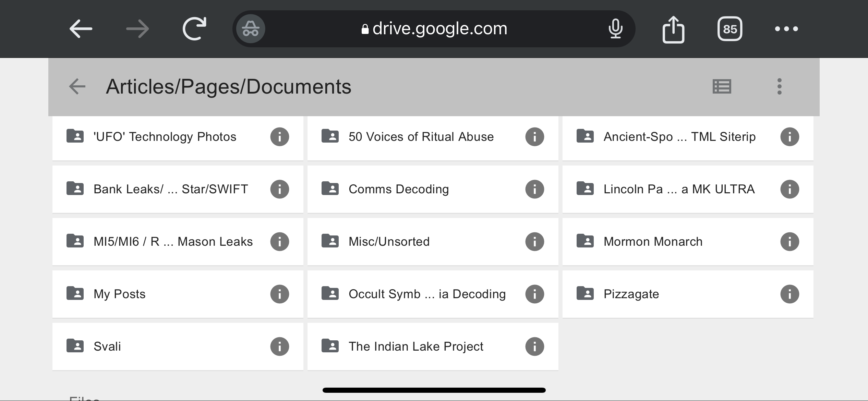The width and height of the screenshot is (868, 401).
Task: Switch to list view layout icon
Action: coord(722,86)
